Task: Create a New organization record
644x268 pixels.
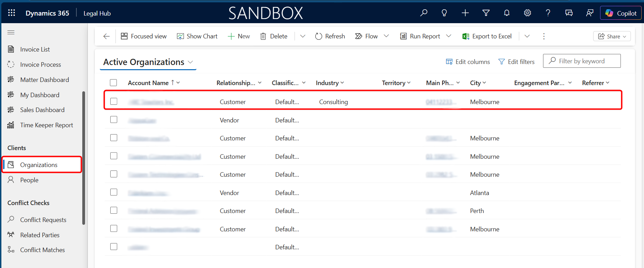Action: coord(239,36)
